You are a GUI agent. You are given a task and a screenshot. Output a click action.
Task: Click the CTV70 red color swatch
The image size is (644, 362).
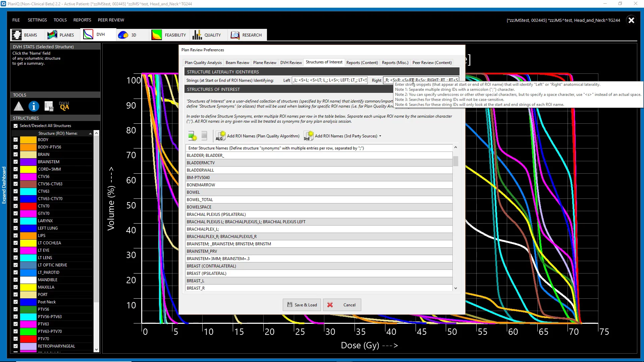pyautogui.click(x=28, y=206)
